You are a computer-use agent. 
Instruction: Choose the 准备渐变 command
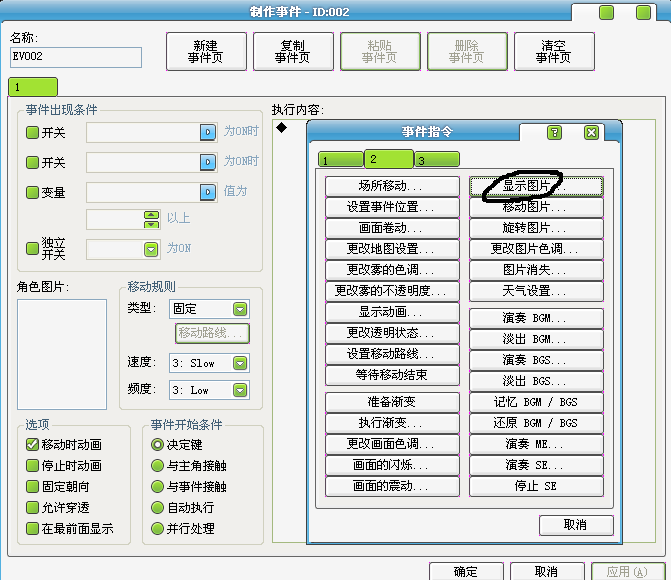click(x=392, y=402)
